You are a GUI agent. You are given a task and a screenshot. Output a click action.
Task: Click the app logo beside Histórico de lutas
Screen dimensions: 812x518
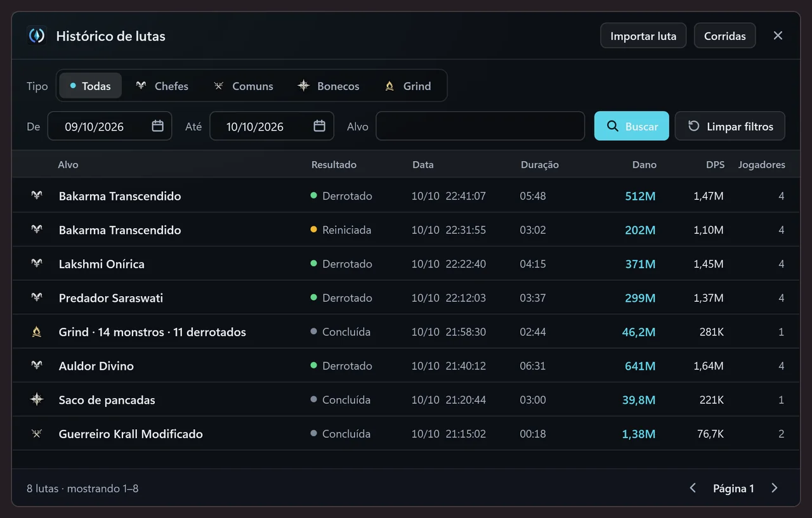(37, 36)
